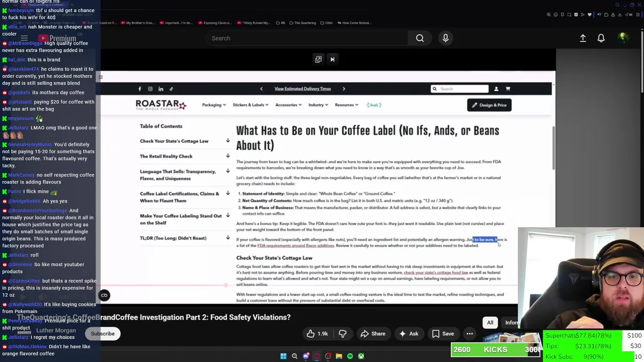Toggle closed captions CC button
The height and width of the screenshot is (362, 644).
point(104,295)
